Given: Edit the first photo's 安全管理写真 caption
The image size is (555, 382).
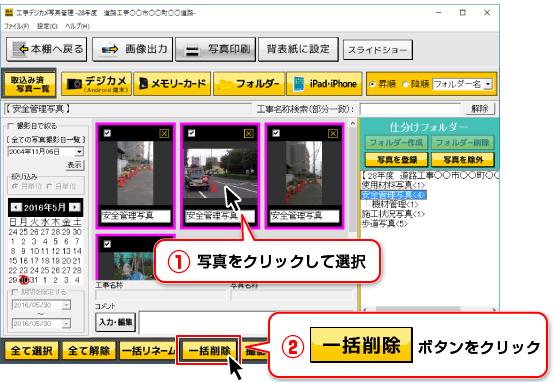Looking at the screenshot, I should pyautogui.click(x=136, y=216).
